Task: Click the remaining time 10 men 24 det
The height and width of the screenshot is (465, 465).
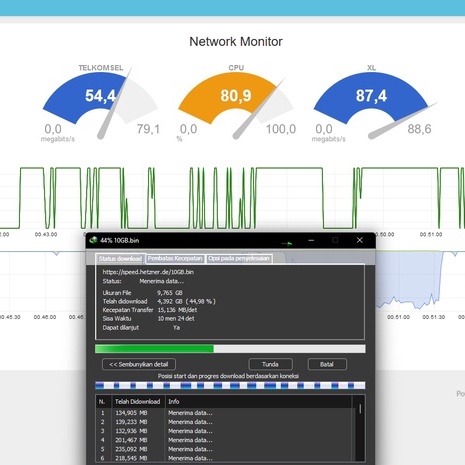Action: (x=176, y=319)
